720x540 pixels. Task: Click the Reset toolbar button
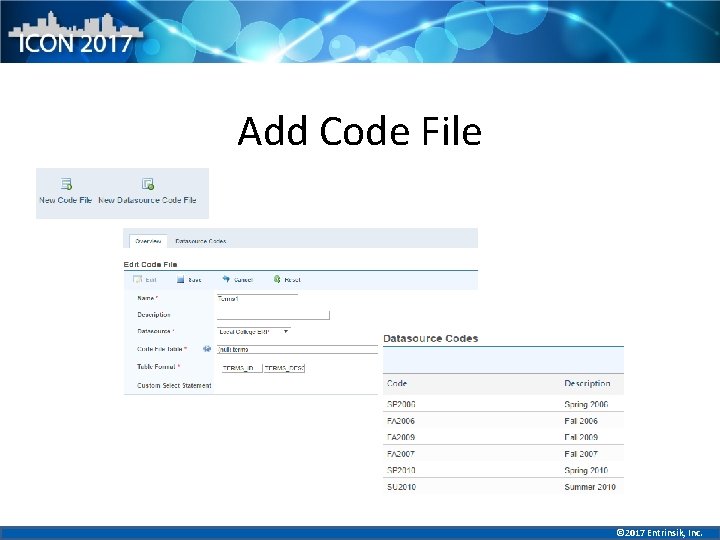pyautogui.click(x=287, y=280)
